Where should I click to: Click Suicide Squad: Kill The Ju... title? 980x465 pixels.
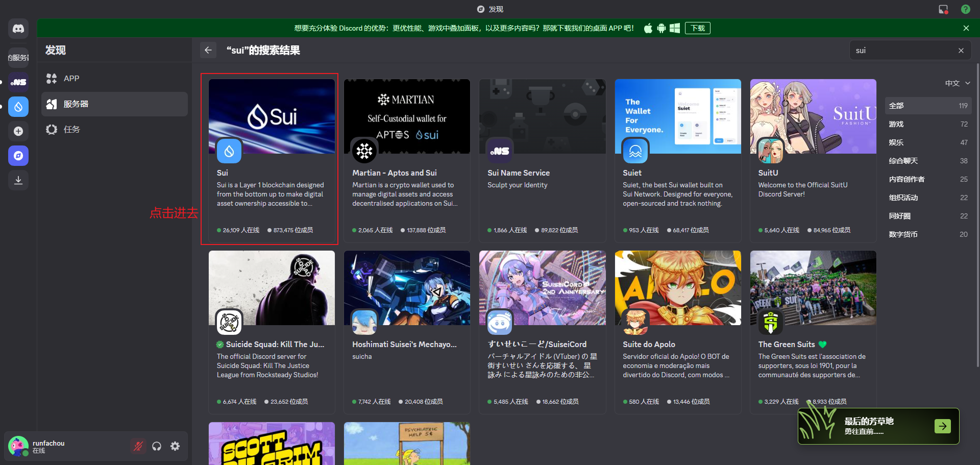275,345
